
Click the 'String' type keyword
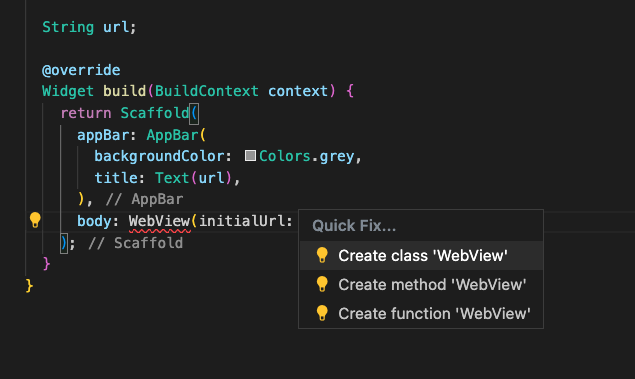[68, 27]
